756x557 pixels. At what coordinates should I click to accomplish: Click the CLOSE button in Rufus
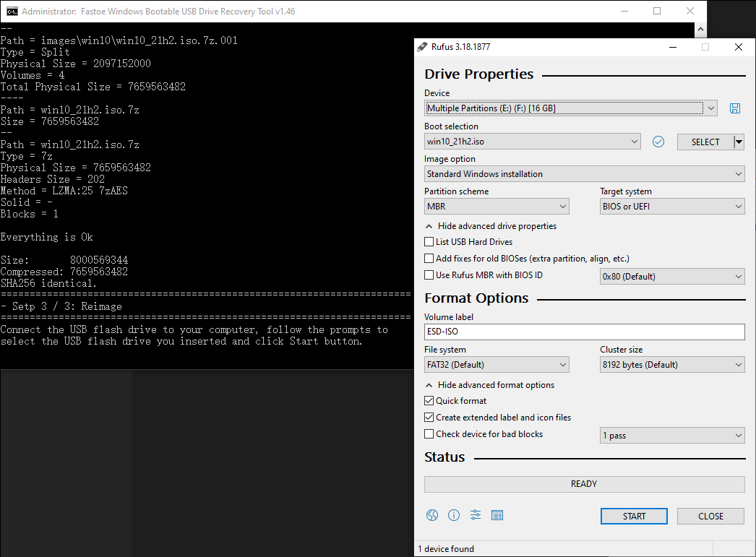710,516
